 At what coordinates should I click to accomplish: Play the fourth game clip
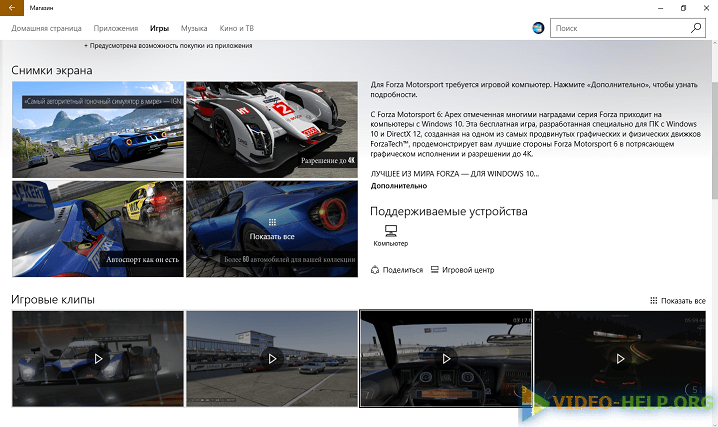pyautogui.click(x=620, y=357)
